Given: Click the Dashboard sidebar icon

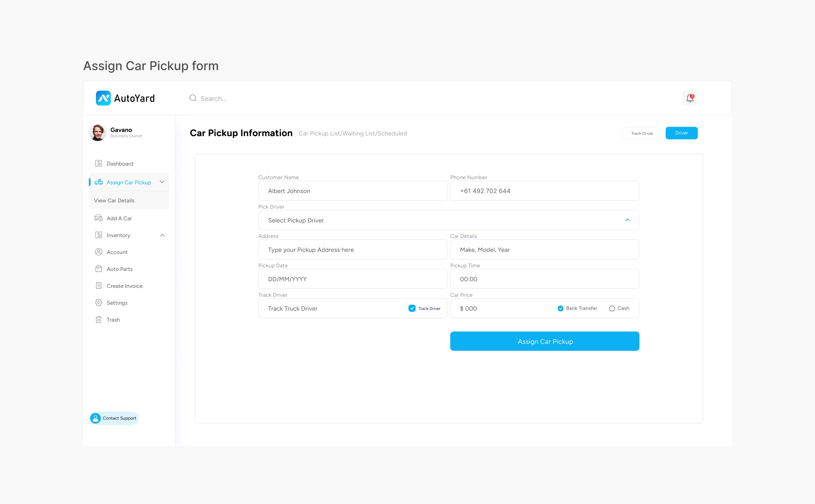Looking at the screenshot, I should pos(98,163).
